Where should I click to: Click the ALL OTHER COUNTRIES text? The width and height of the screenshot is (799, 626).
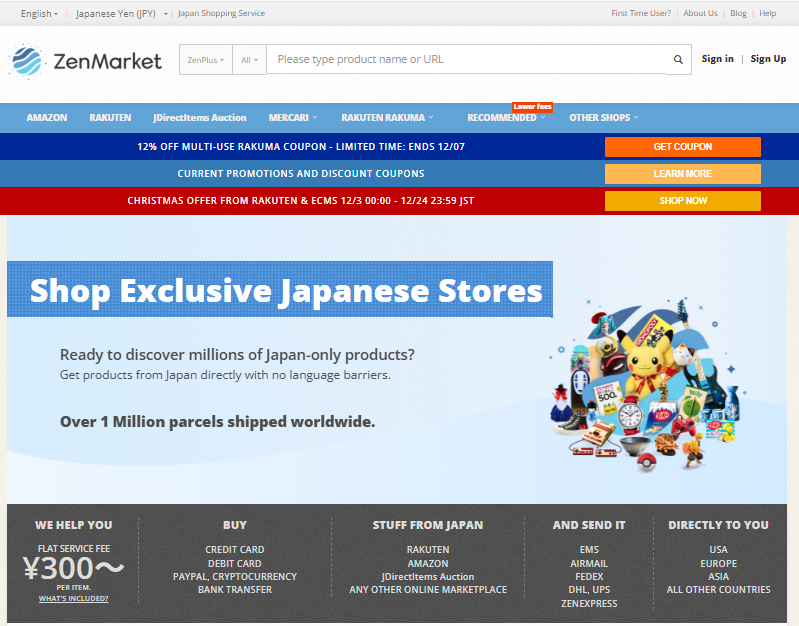coord(718,590)
